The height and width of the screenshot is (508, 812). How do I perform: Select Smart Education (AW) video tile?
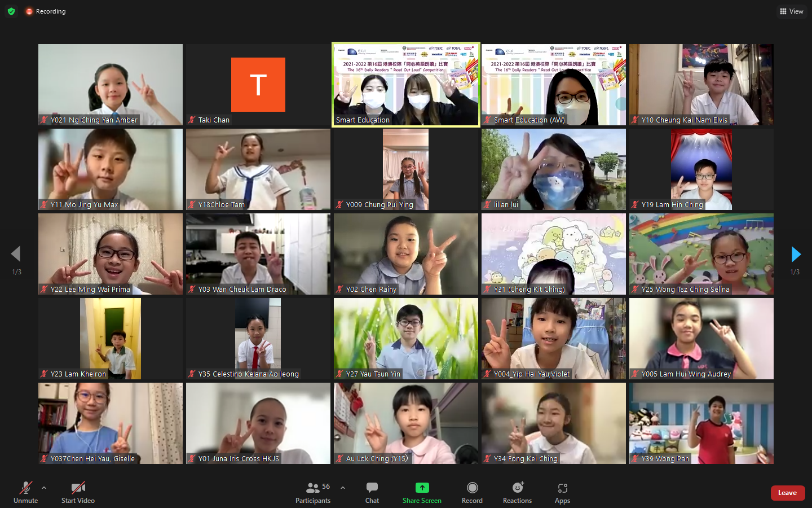(x=554, y=85)
